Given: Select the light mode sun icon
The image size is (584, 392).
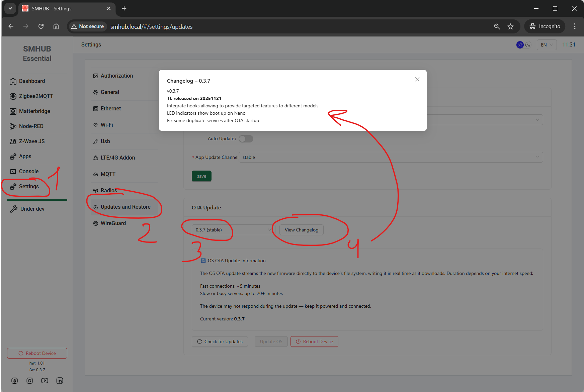Looking at the screenshot, I should pos(520,45).
